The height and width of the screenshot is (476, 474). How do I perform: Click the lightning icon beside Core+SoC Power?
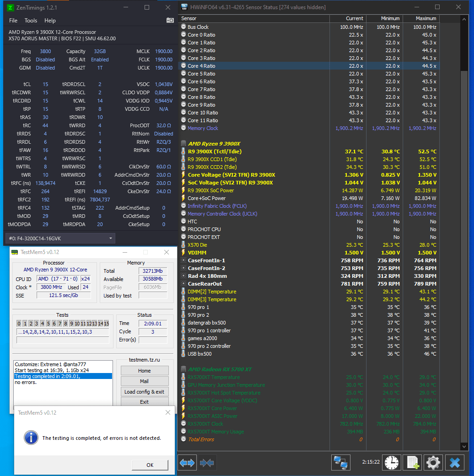pyautogui.click(x=183, y=198)
